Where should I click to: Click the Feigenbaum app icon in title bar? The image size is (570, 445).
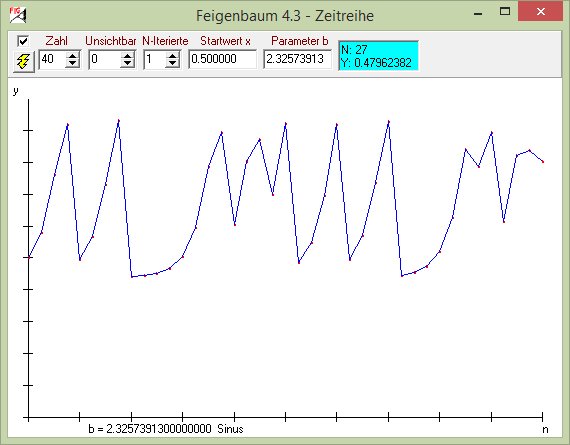coord(18,15)
